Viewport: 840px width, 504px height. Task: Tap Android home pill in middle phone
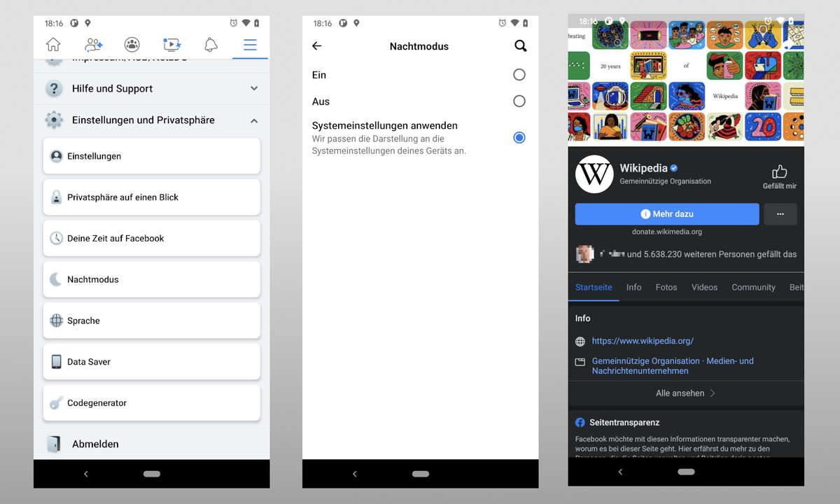[x=421, y=474]
